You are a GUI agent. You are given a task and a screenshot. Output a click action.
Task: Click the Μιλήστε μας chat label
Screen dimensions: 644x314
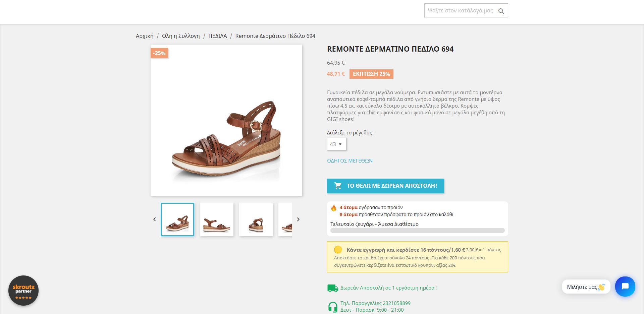point(585,287)
